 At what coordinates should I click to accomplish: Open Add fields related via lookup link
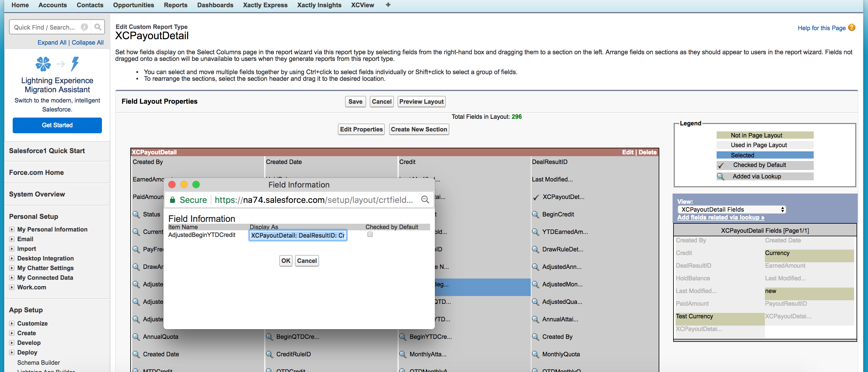[721, 217]
